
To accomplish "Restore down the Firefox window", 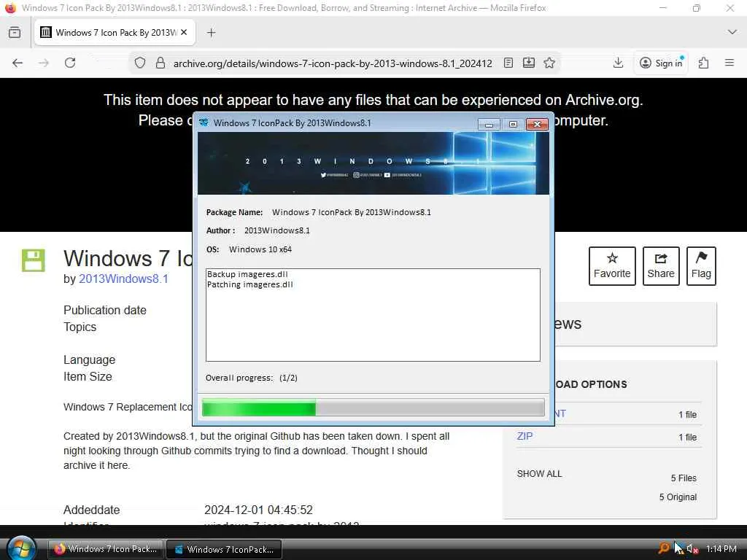I will (x=697, y=8).
